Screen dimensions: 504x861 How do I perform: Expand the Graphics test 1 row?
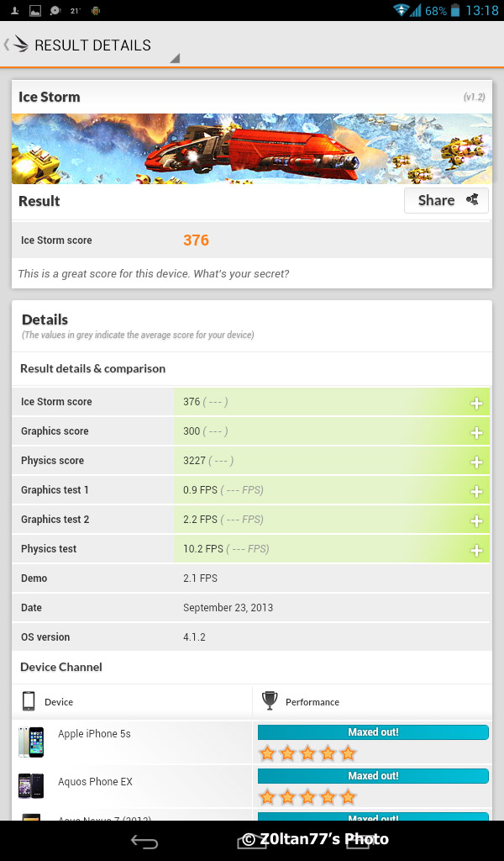(x=475, y=491)
